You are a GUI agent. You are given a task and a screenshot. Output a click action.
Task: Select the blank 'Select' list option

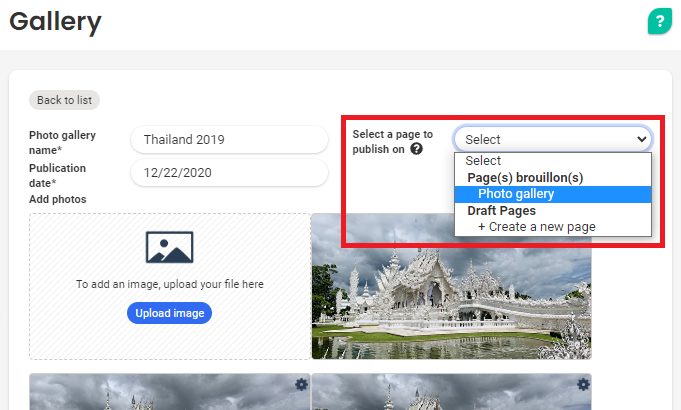point(483,161)
